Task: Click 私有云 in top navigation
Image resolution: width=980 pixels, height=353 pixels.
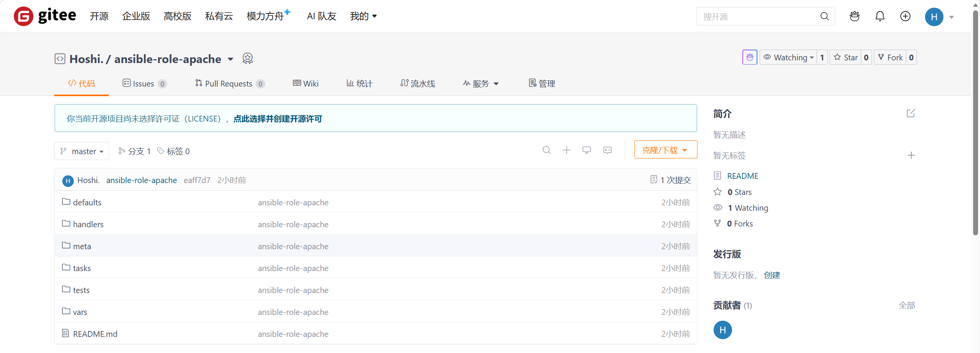Action: coord(219,16)
